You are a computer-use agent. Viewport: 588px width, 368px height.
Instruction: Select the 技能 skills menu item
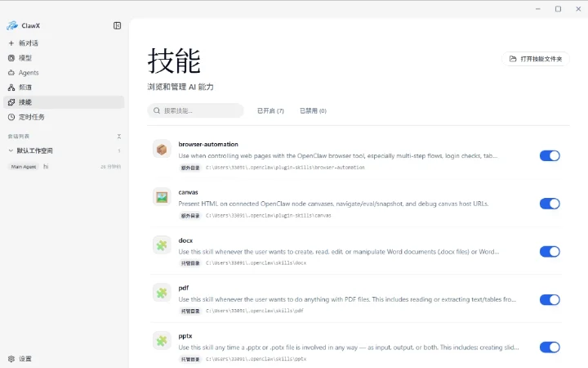pos(64,102)
